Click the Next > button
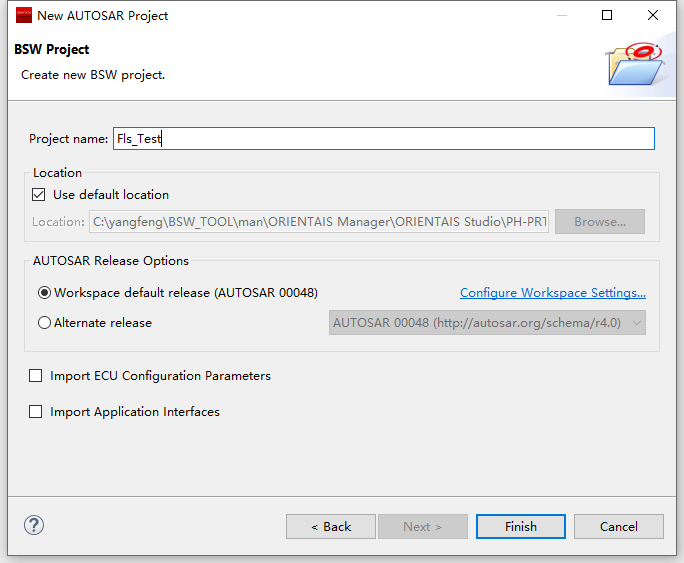684x563 pixels. pos(422,526)
